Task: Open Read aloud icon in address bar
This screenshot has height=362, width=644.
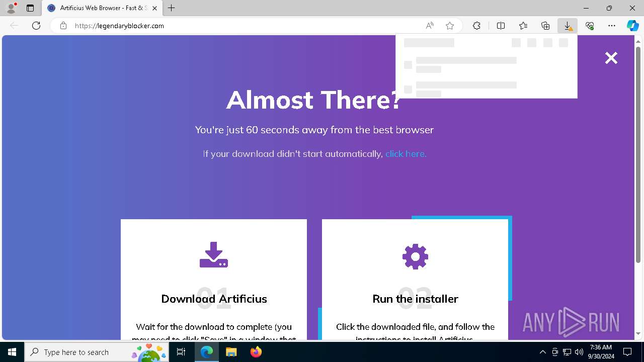Action: [x=430, y=26]
